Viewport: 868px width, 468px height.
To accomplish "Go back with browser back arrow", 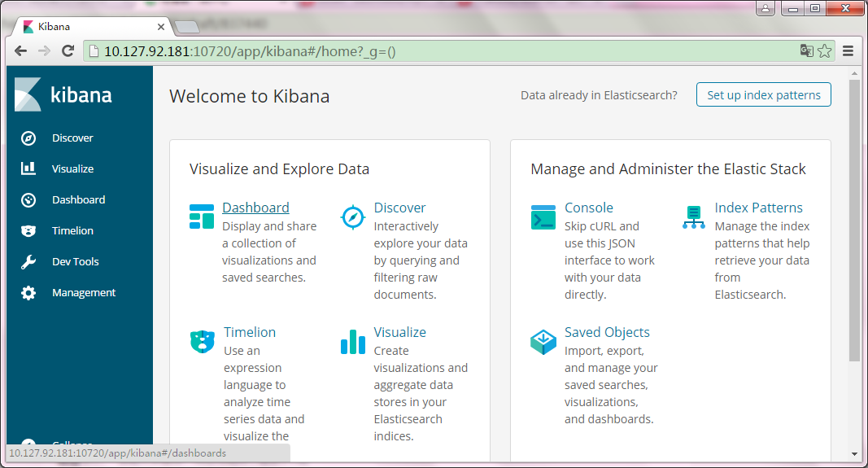I will coord(21,51).
